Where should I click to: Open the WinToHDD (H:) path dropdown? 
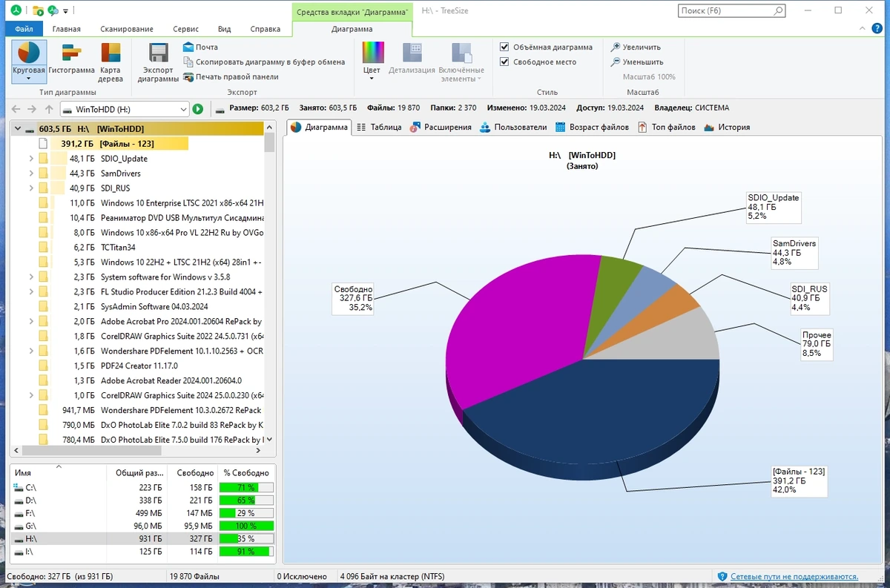[184, 109]
